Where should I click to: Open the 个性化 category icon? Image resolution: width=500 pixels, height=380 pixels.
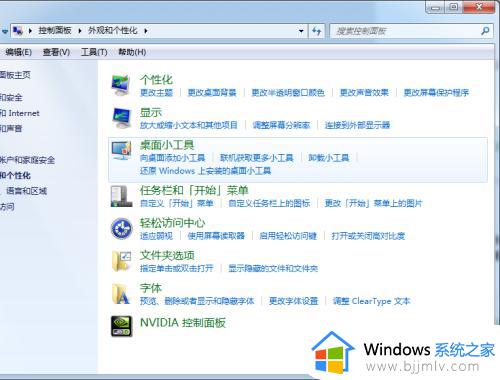tap(121, 86)
